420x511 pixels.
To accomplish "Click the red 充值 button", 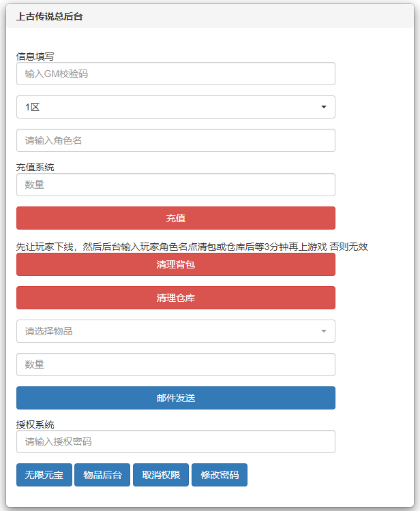I will click(x=176, y=218).
